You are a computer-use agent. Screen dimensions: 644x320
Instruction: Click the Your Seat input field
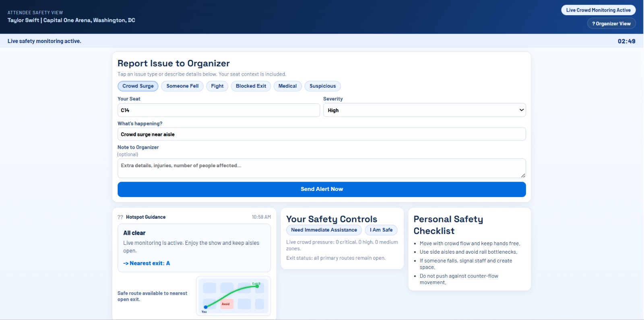pyautogui.click(x=219, y=110)
